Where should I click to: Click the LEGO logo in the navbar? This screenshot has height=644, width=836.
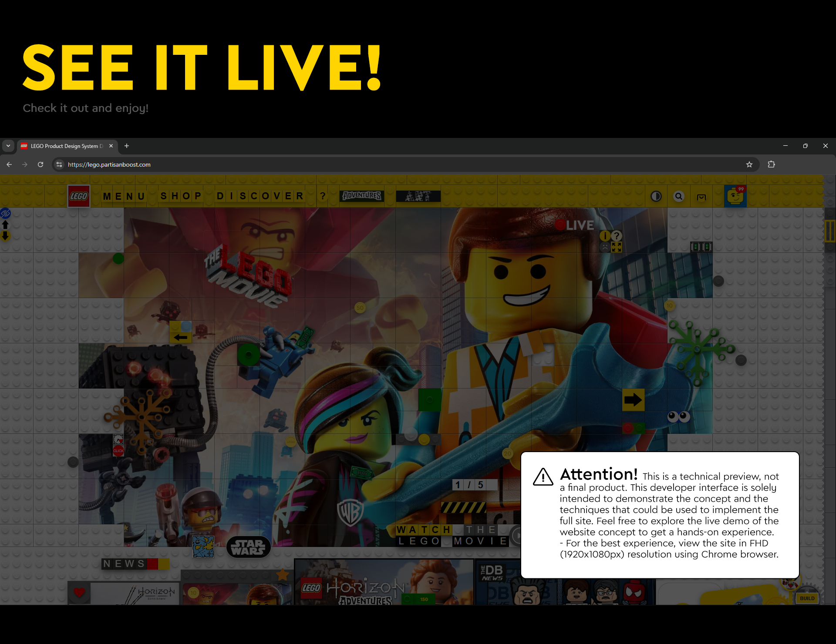(x=79, y=196)
